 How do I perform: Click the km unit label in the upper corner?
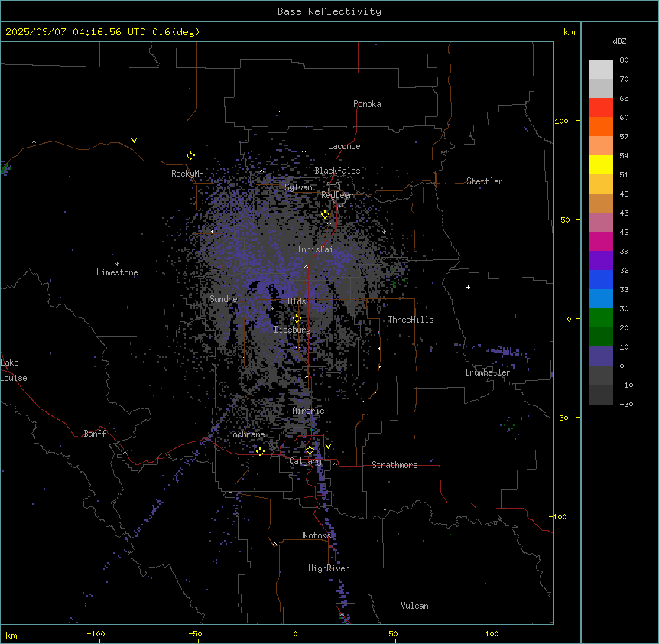[569, 32]
